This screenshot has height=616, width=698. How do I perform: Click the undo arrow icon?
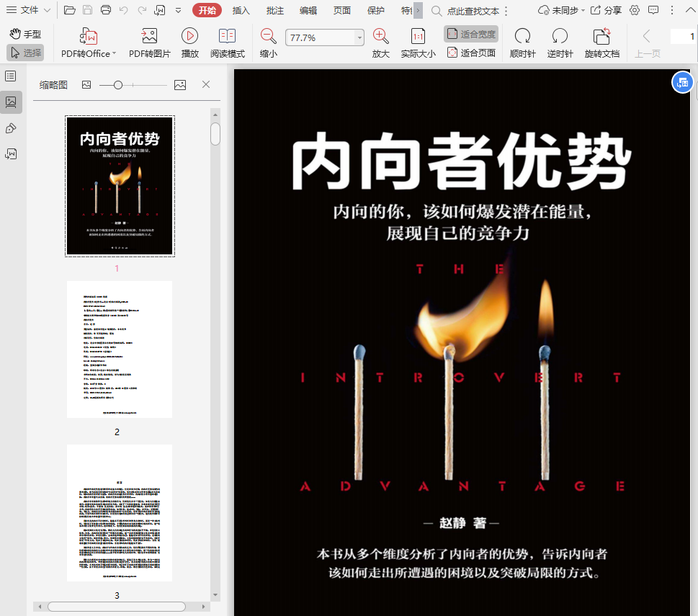(124, 10)
